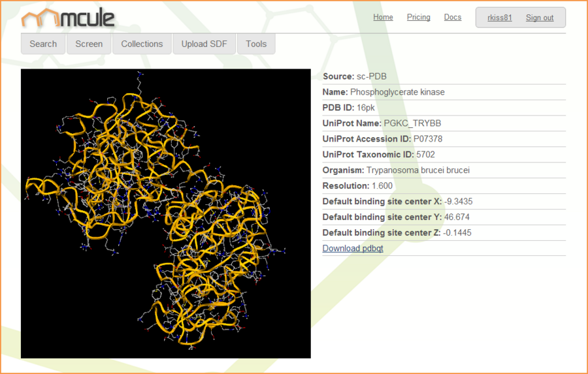Image resolution: width=588 pixels, height=374 pixels.
Task: Click the organism Trypanosoma brucei brucei
Action: coord(417,170)
